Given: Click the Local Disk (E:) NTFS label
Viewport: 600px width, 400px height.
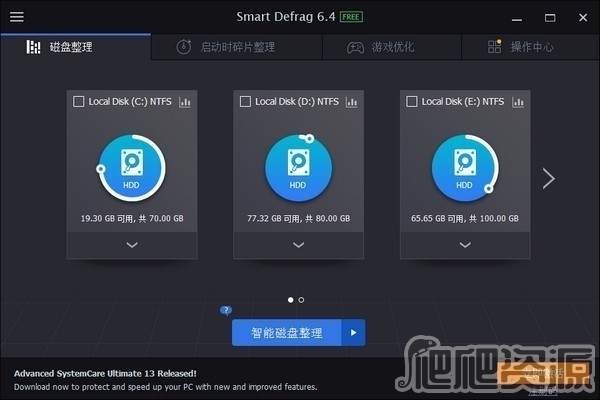Looking at the screenshot, I should point(463,102).
